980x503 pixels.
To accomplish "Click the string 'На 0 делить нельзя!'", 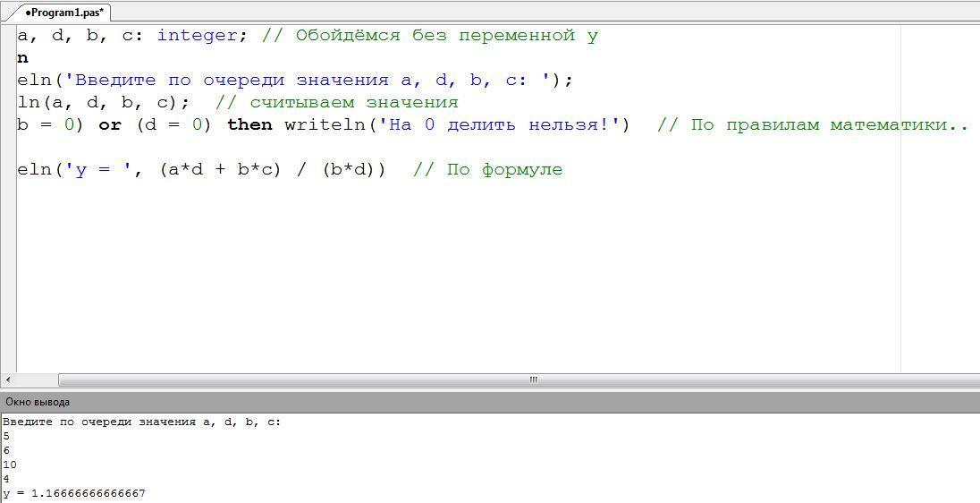I will pyautogui.click(x=501, y=125).
